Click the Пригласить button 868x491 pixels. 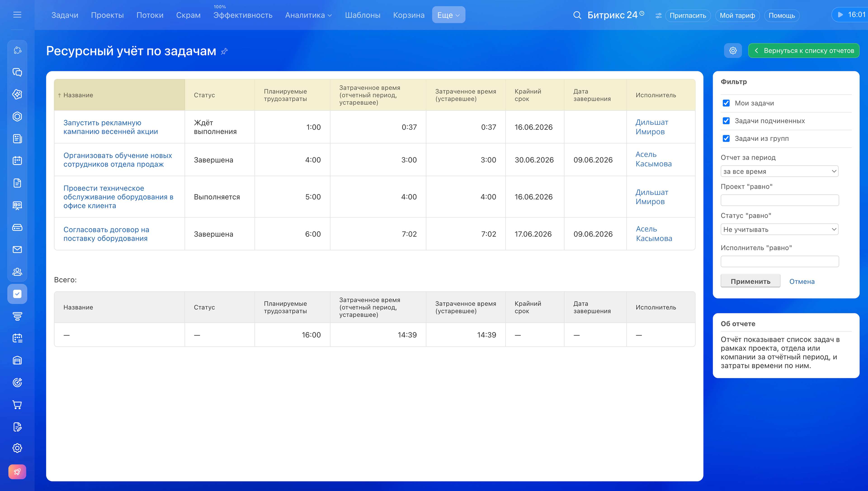pos(688,16)
